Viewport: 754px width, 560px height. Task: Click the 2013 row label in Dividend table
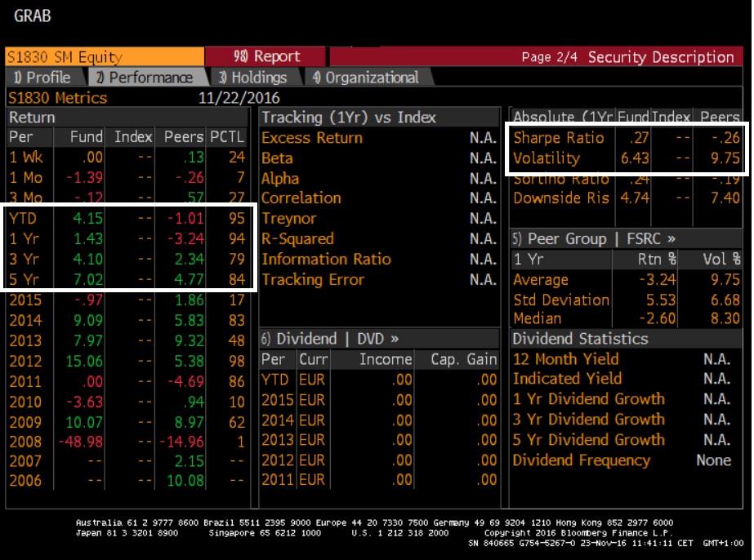point(278,440)
